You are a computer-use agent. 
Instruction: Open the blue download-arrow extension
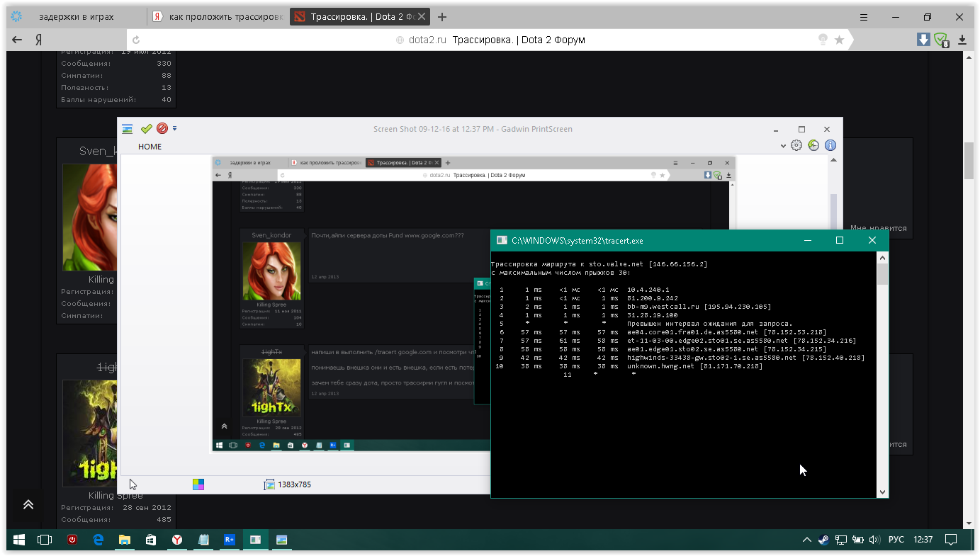pyautogui.click(x=923, y=40)
